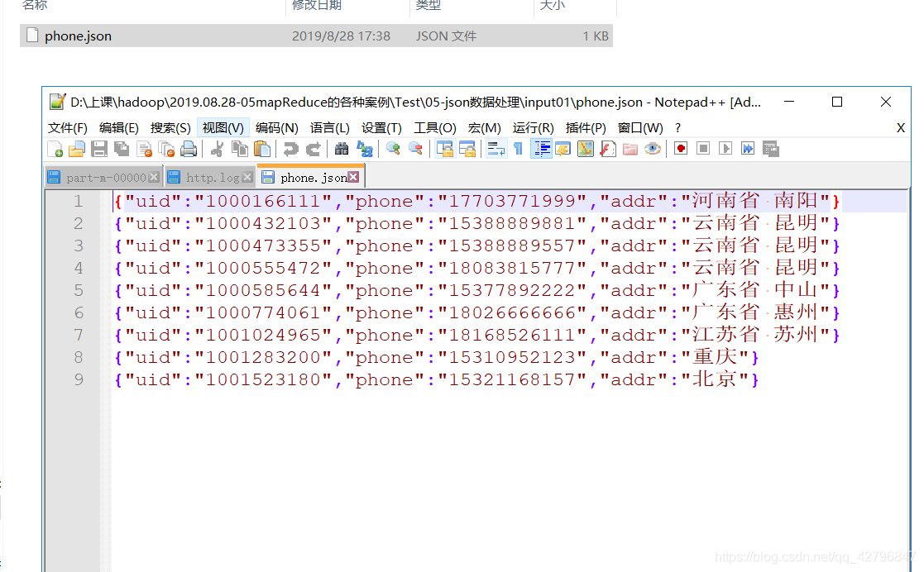Toggle show all characters pilcrow
This screenshot has height=572, width=924.
click(518, 149)
